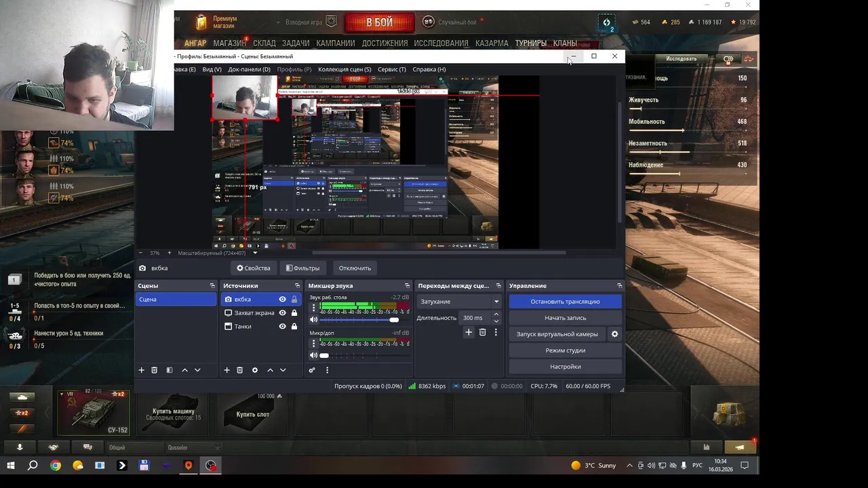The image size is (868, 488).
Task: Undock the Сцены panel
Action: tap(212, 285)
